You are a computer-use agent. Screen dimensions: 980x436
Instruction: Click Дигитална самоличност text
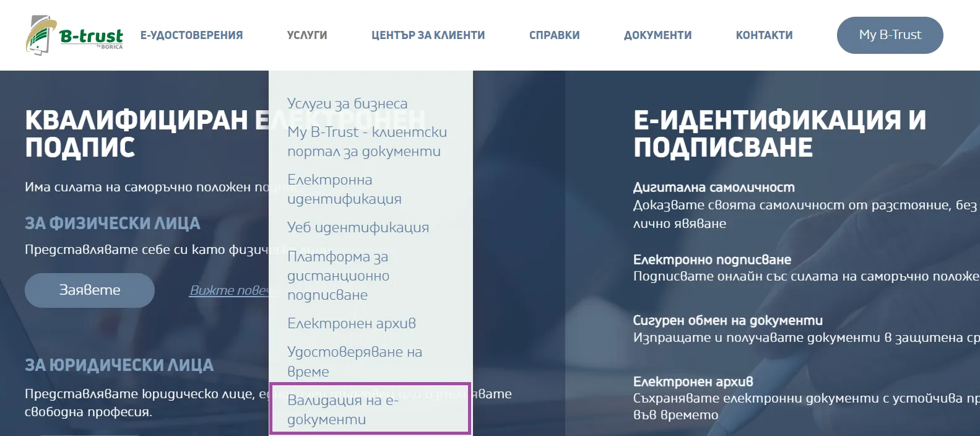[x=713, y=187]
